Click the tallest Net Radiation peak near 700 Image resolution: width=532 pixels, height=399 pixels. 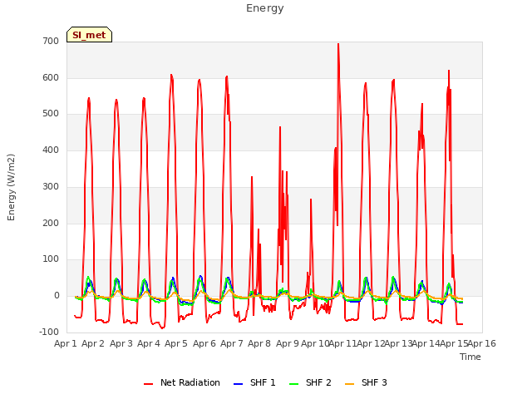click(x=338, y=44)
